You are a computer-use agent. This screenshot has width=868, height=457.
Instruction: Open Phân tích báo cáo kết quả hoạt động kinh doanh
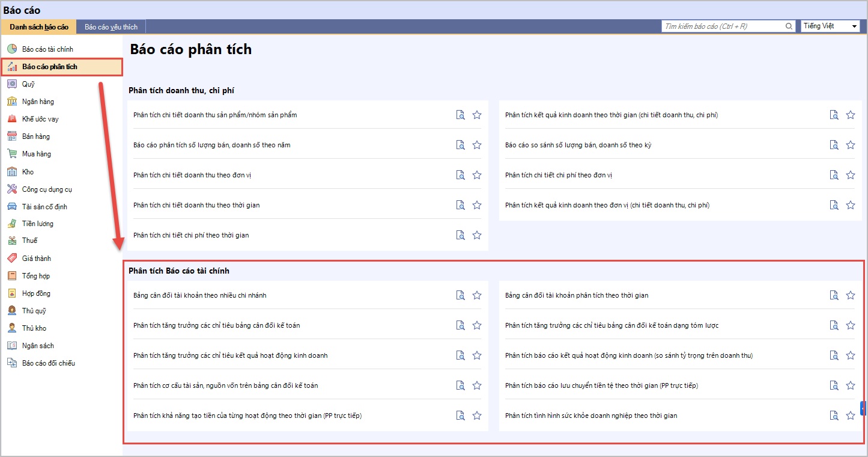(629, 355)
